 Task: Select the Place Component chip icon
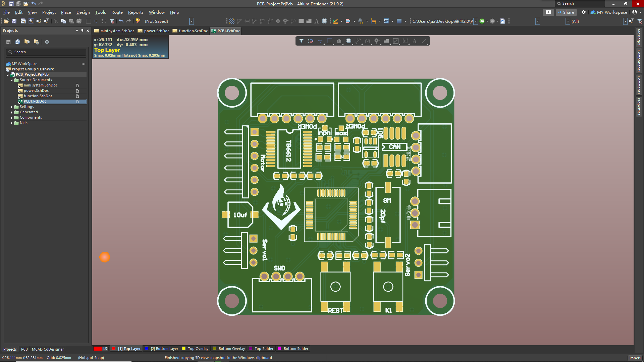tap(348, 41)
